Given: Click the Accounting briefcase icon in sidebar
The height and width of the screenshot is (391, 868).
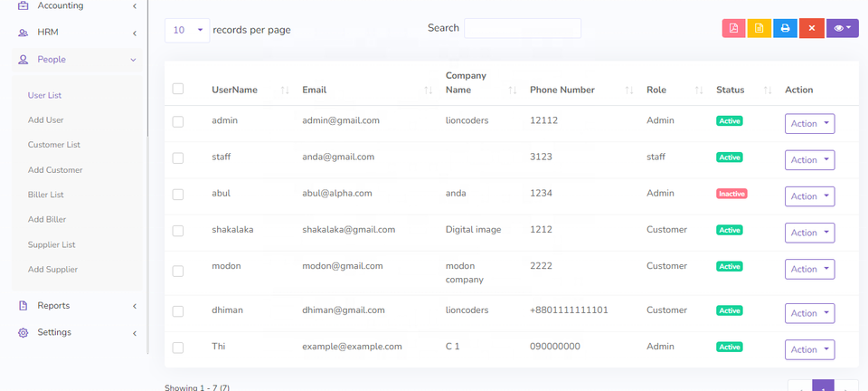Looking at the screenshot, I should (24, 6).
